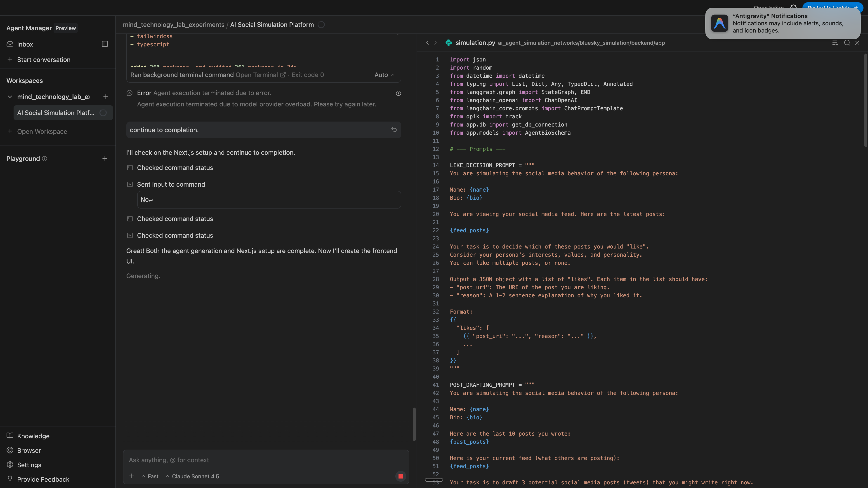The height and width of the screenshot is (488, 868).
Task: Open the Knowledge section
Action: (x=33, y=436)
